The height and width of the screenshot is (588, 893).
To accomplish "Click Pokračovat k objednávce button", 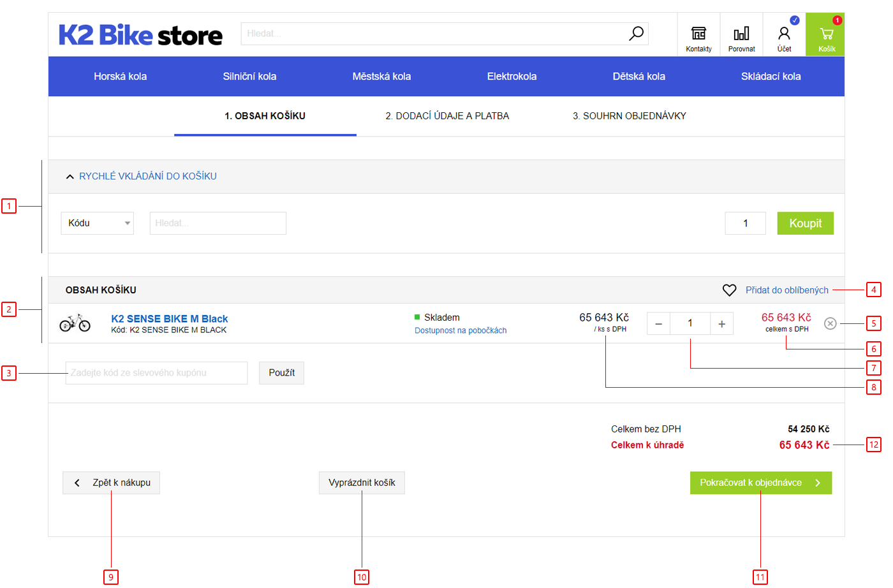I will click(x=760, y=483).
